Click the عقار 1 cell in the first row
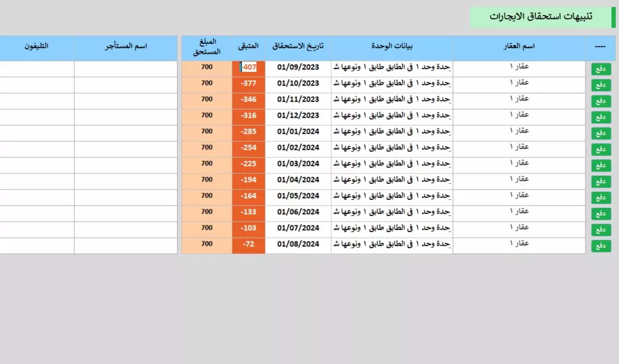 click(x=520, y=67)
